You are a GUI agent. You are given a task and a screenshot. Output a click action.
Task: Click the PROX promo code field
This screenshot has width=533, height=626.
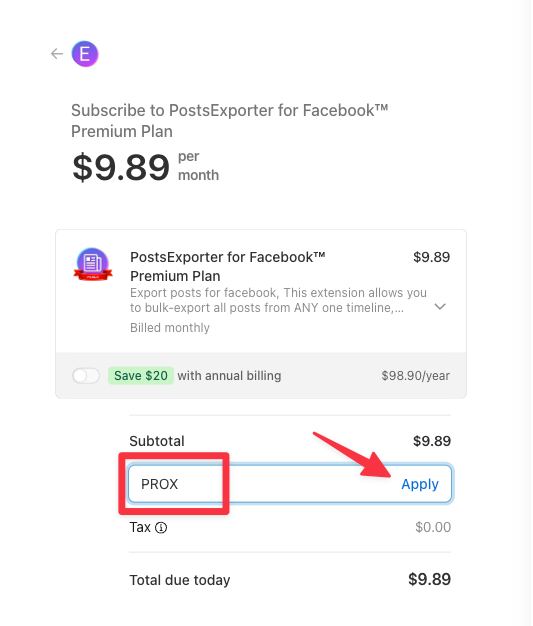coord(290,484)
